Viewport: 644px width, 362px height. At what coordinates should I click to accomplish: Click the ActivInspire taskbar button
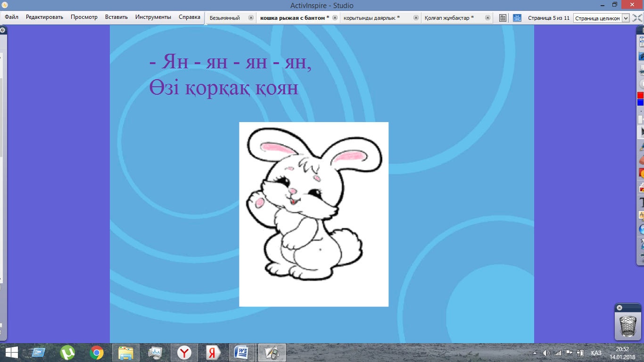(x=272, y=353)
